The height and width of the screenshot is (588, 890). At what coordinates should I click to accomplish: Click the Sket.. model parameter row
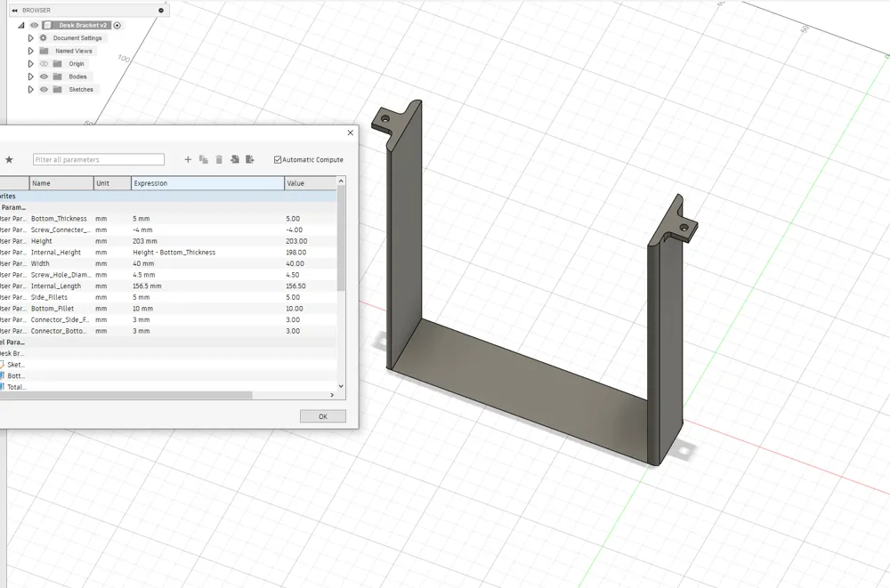pos(168,365)
